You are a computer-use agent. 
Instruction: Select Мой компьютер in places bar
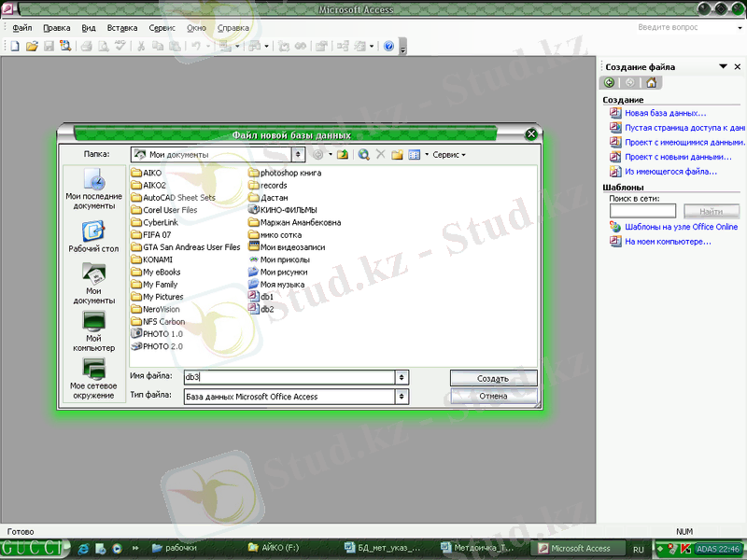coord(93,330)
